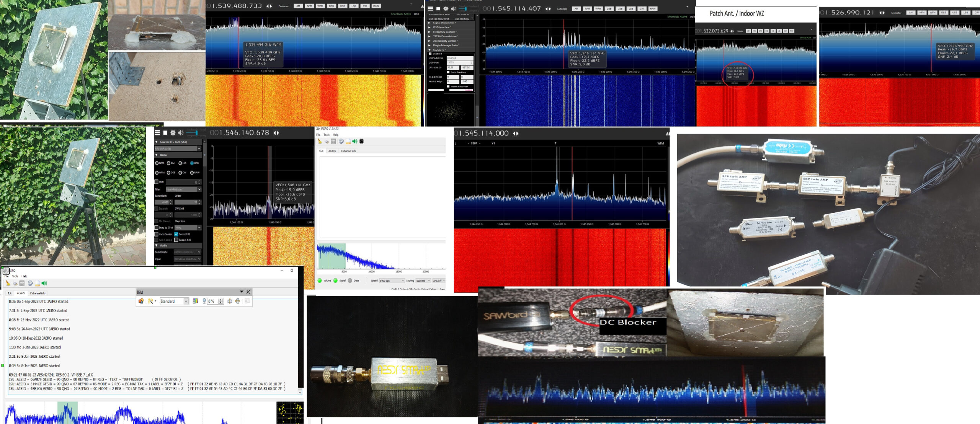Select the LSB radio button in Radio panel
This screenshot has width=980, height=424.
point(180,163)
